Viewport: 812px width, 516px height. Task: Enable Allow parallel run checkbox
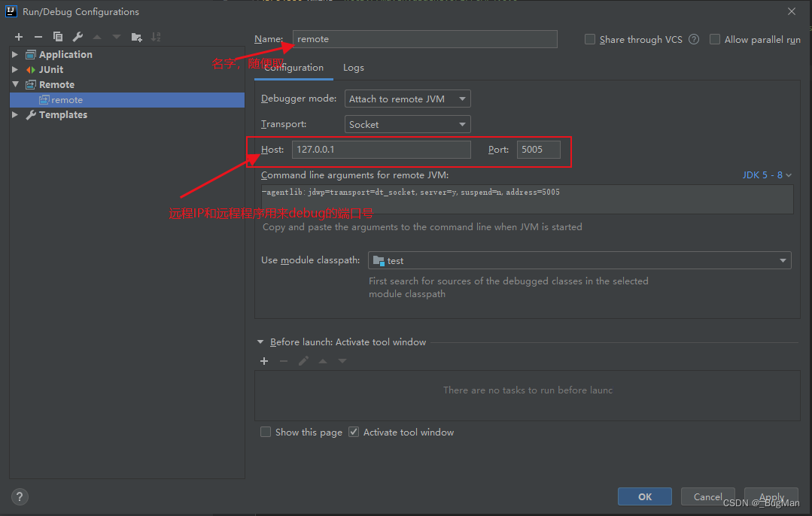point(715,39)
